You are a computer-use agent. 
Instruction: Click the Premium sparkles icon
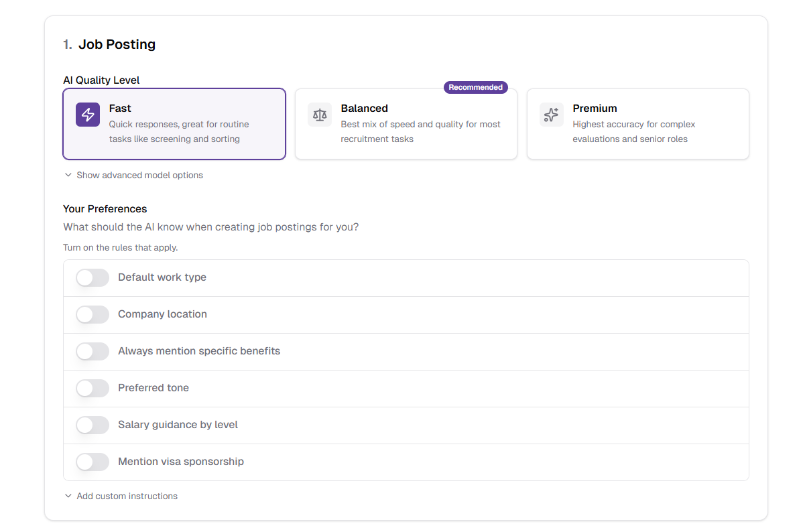[x=551, y=115]
